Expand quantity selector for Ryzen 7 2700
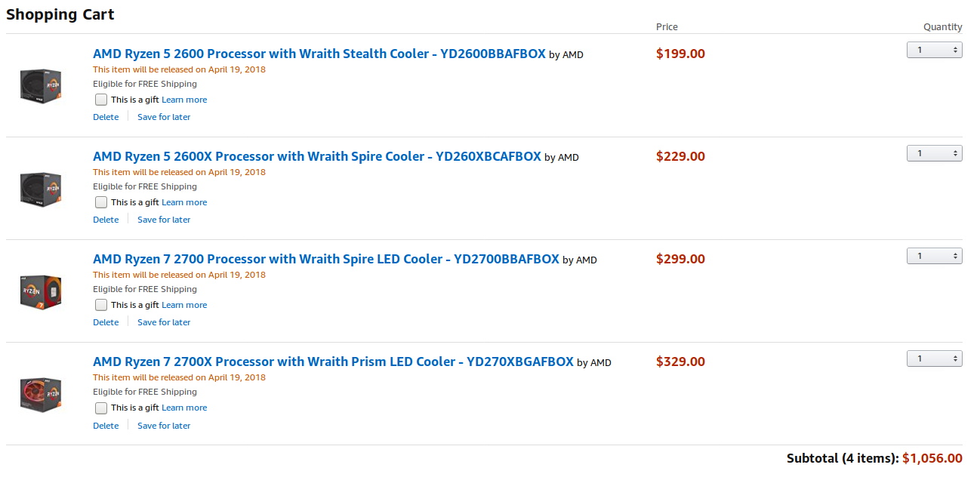The image size is (980, 477). 934,256
